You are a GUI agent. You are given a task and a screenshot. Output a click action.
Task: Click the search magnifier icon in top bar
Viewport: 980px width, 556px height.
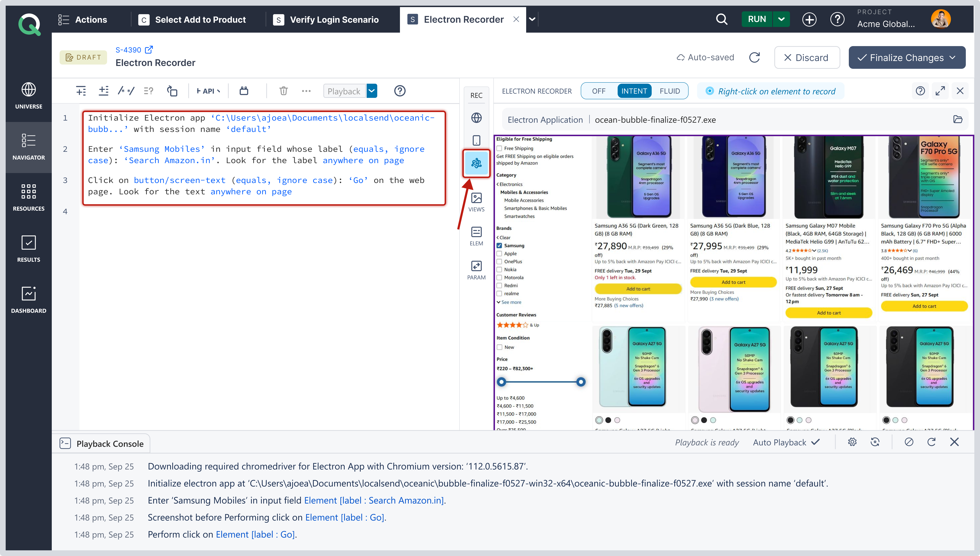[722, 19]
